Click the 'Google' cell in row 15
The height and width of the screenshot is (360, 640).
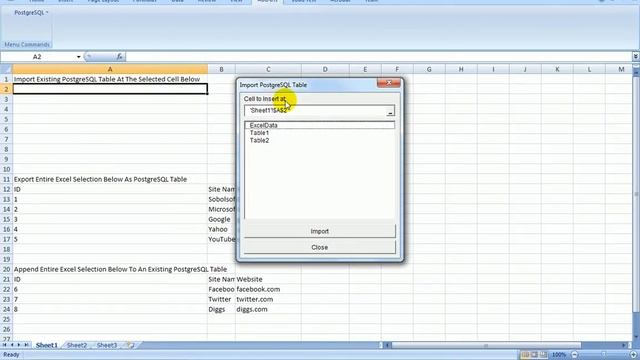point(221,219)
